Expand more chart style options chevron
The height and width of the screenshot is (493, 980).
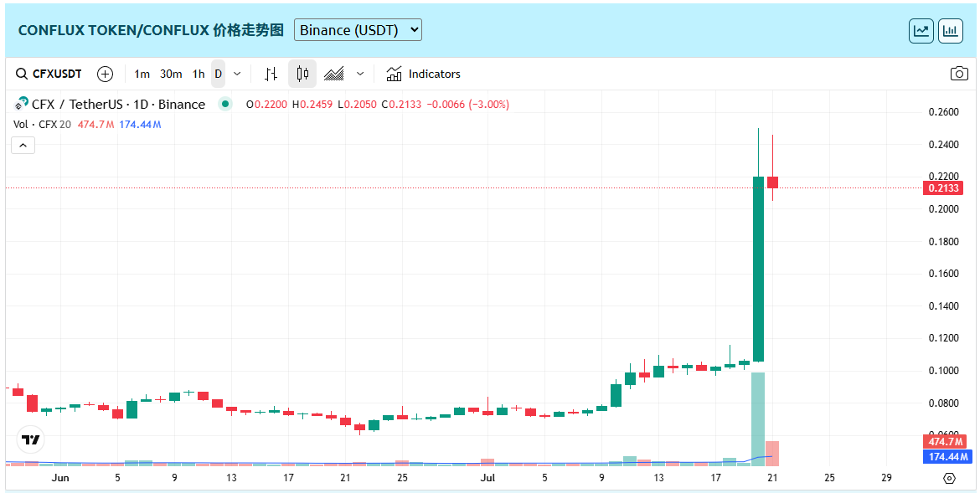point(360,74)
